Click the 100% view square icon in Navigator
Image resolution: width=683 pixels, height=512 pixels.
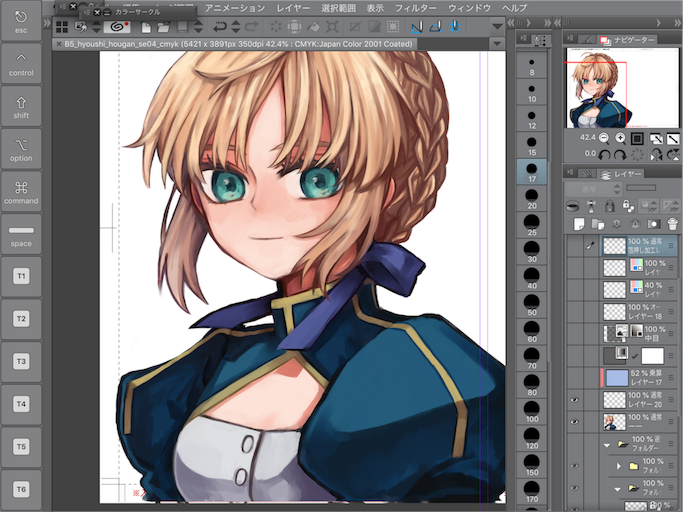[637, 139]
